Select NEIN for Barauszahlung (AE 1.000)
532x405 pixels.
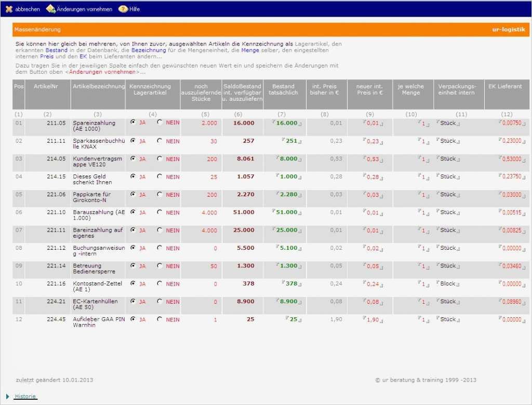point(159,212)
